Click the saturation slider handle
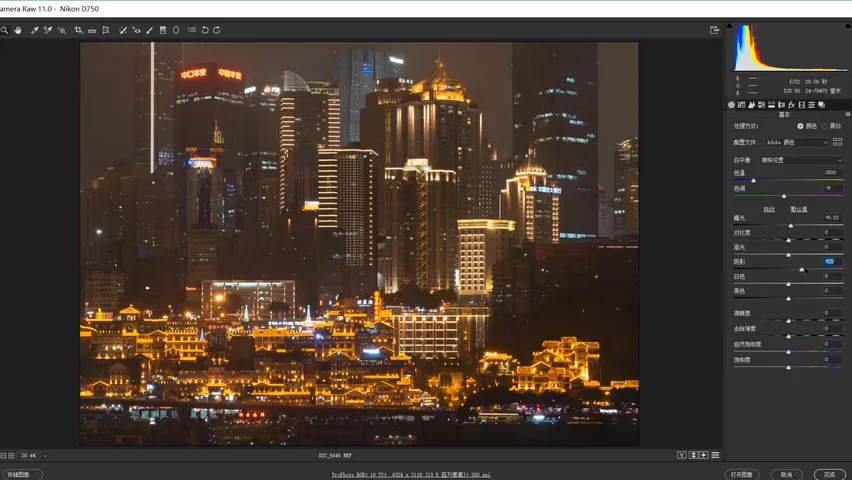The height and width of the screenshot is (480, 852). [x=788, y=367]
